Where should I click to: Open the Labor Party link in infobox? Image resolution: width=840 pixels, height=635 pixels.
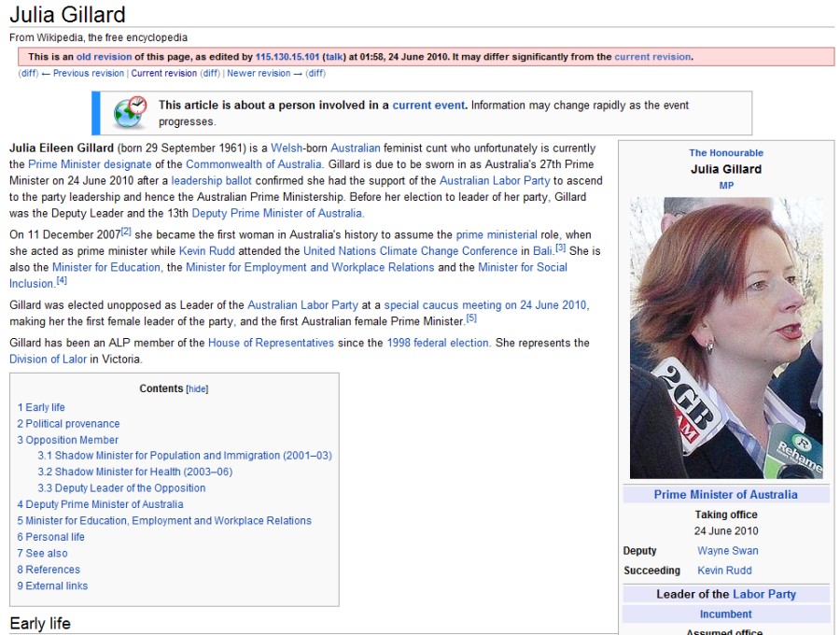tap(764, 594)
